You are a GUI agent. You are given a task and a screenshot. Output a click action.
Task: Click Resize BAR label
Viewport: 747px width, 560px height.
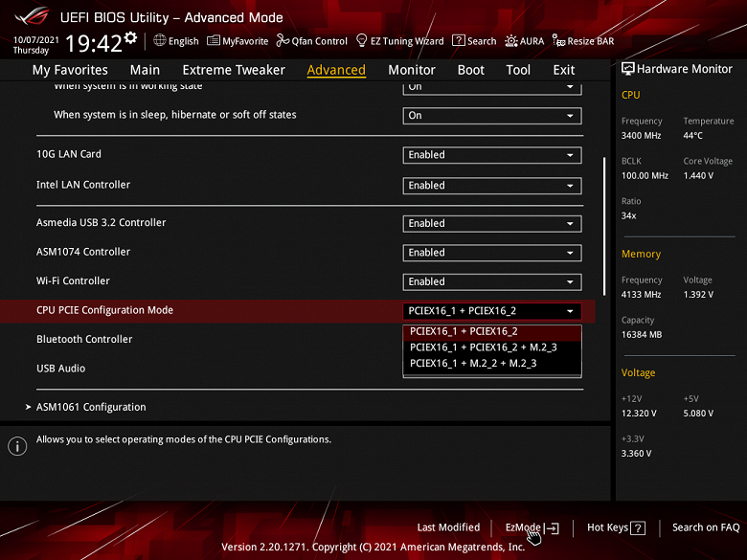click(590, 41)
